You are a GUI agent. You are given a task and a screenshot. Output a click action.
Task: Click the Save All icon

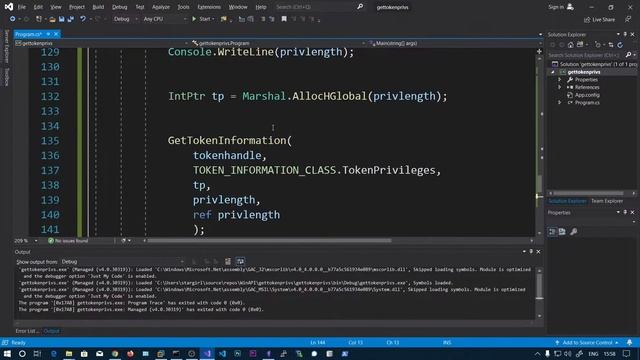click(x=71, y=19)
